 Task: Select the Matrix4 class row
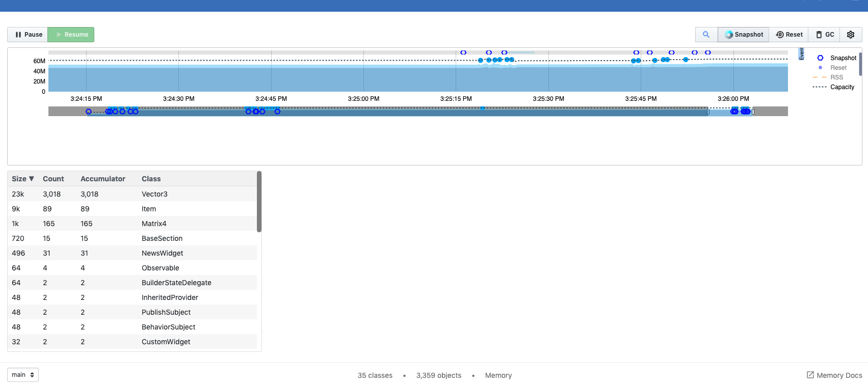tap(132, 224)
